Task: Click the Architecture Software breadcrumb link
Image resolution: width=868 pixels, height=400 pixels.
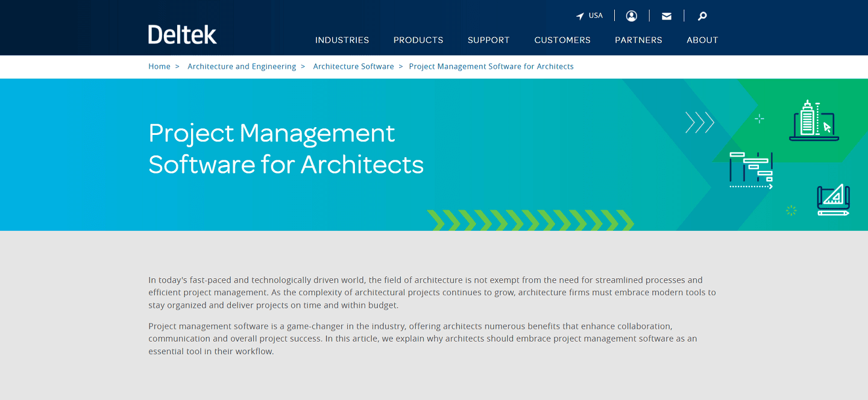Action: 353,66
